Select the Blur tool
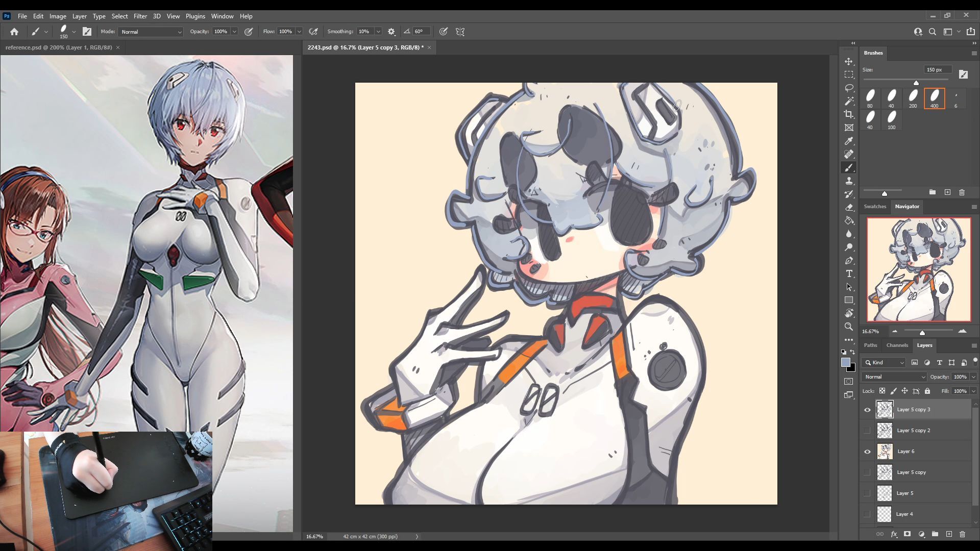The image size is (980, 551). (849, 234)
